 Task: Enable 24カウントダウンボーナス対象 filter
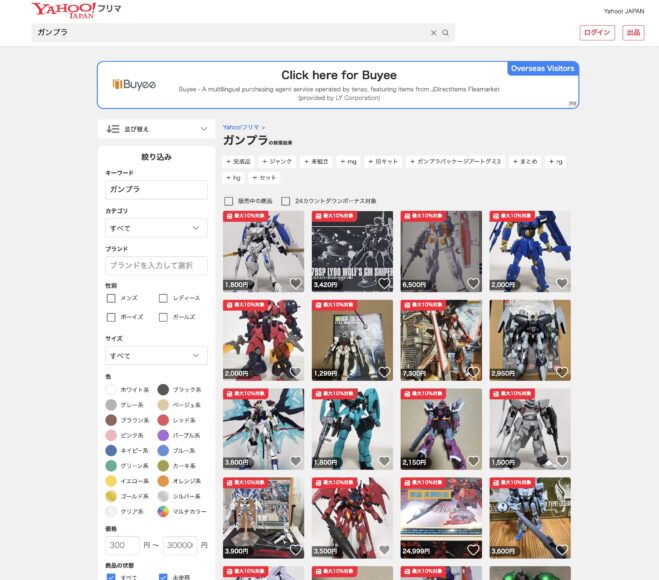(286, 201)
